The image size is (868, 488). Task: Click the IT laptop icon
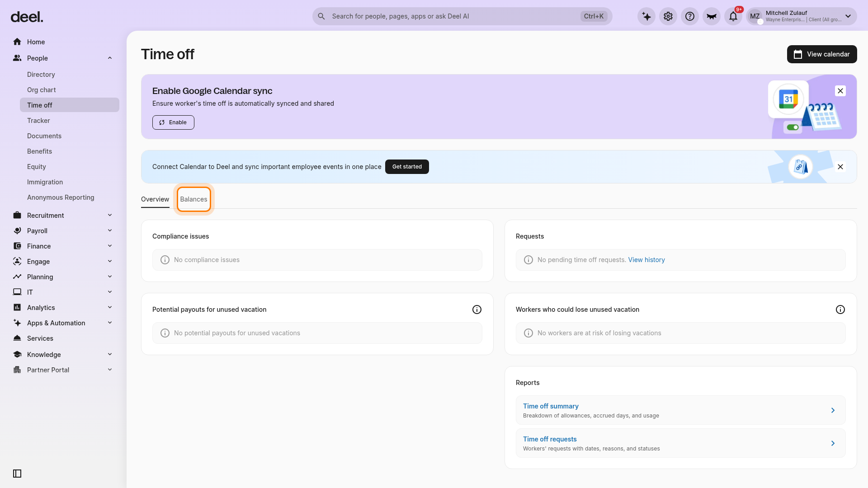[x=17, y=292]
